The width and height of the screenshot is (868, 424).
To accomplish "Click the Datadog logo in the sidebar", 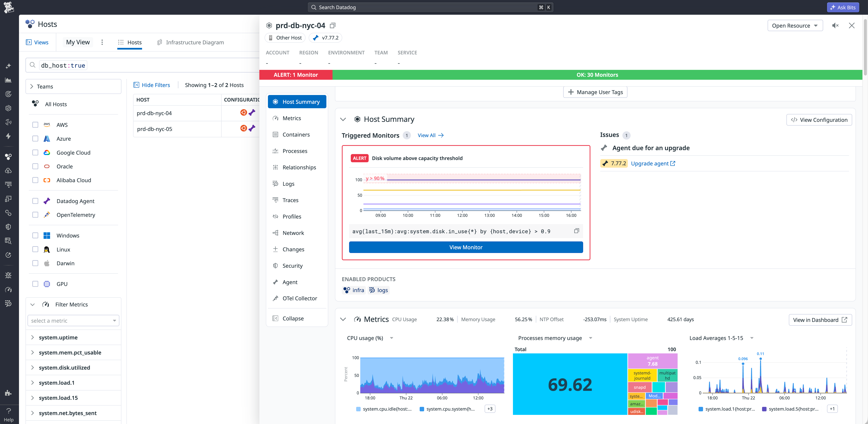I will [x=9, y=7].
